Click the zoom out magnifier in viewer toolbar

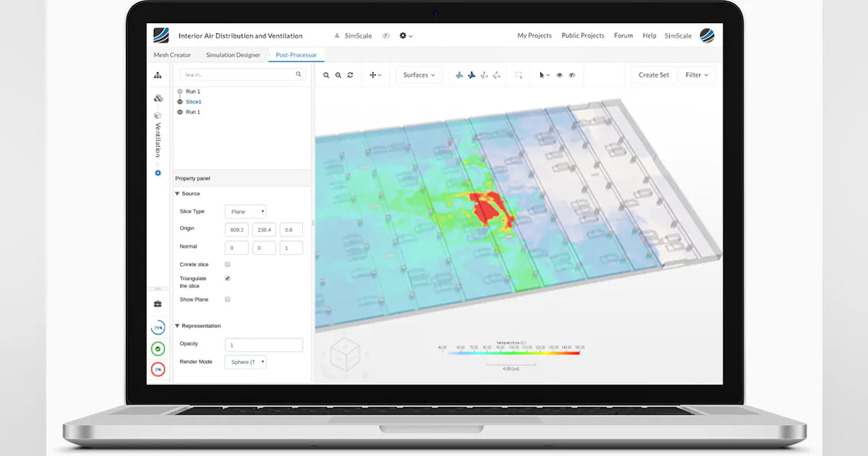pos(326,75)
